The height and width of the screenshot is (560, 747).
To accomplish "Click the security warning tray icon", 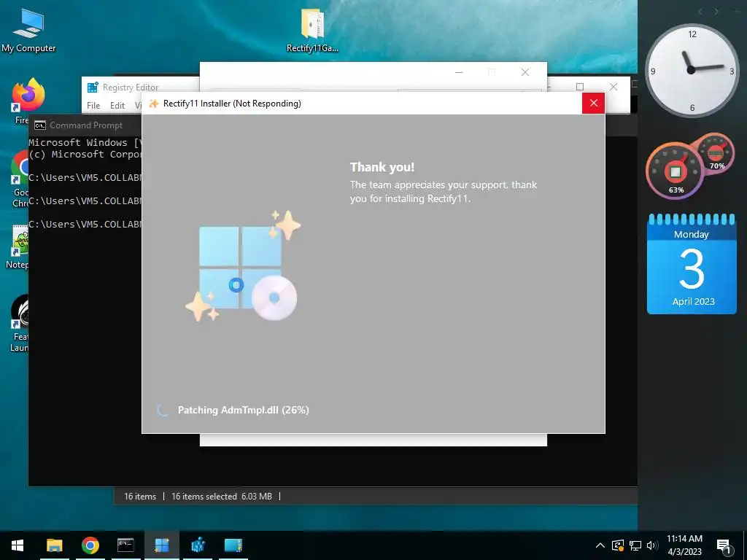I will click(617, 545).
